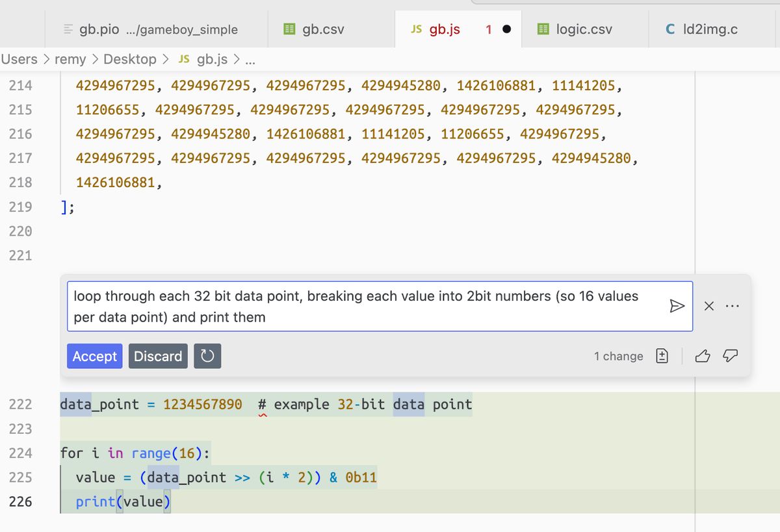Regenerate the suggested code response
The height and width of the screenshot is (532, 780).
(207, 356)
